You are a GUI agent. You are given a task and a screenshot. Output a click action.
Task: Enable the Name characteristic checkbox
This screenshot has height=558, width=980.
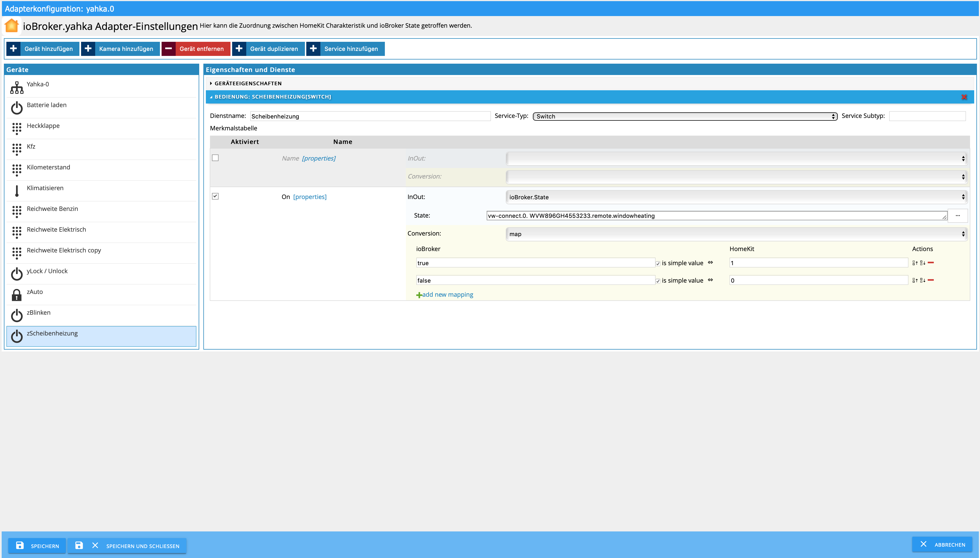[215, 158]
